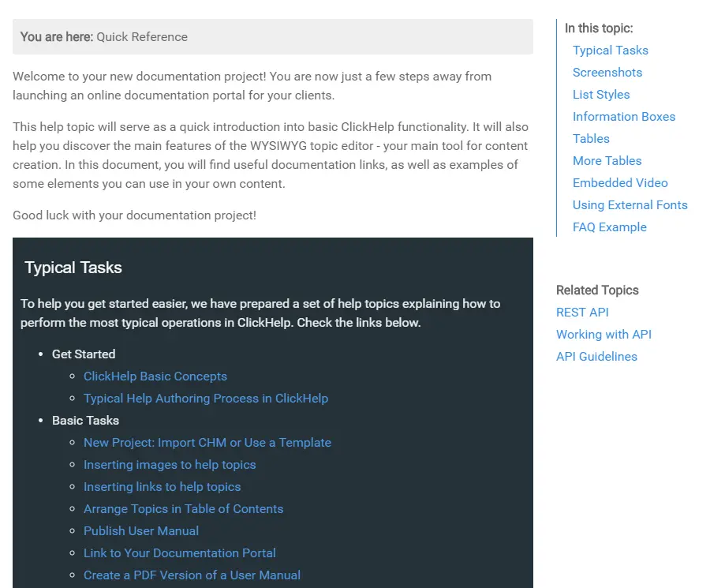Viewport: 710px width, 588px height.
Task: Open Arrange Topics in Table of Contents
Action: (x=183, y=509)
